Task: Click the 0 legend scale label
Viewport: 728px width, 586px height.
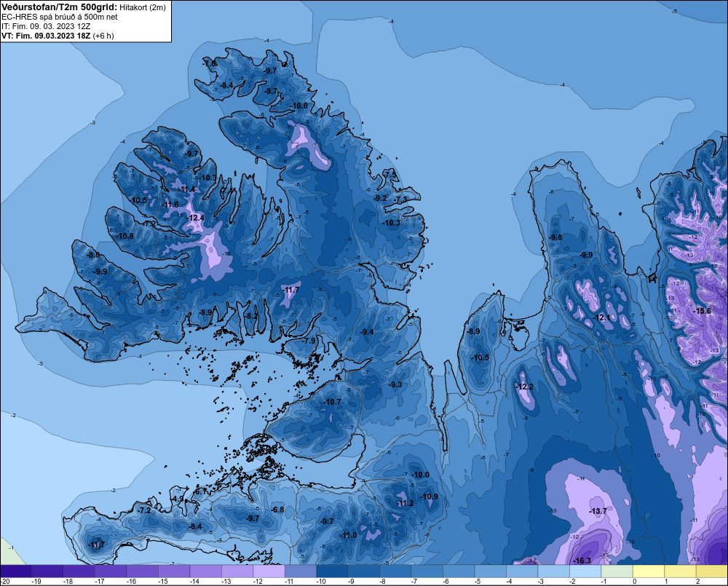Action: coord(634,582)
